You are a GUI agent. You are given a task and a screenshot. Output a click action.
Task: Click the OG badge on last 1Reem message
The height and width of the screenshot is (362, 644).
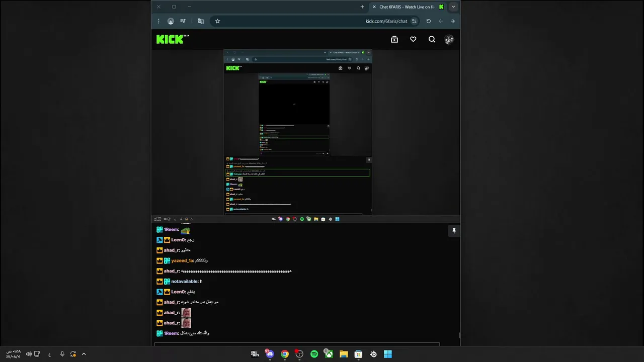click(159, 333)
